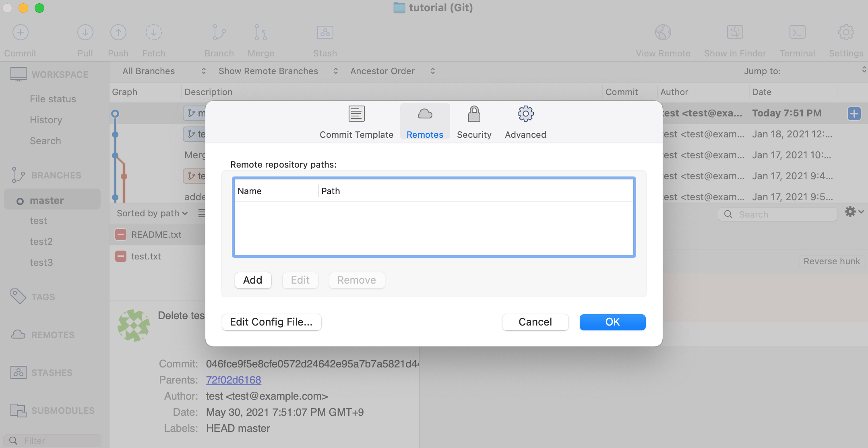Click the Pull toolbar icon
868x448 pixels.
coord(85,33)
